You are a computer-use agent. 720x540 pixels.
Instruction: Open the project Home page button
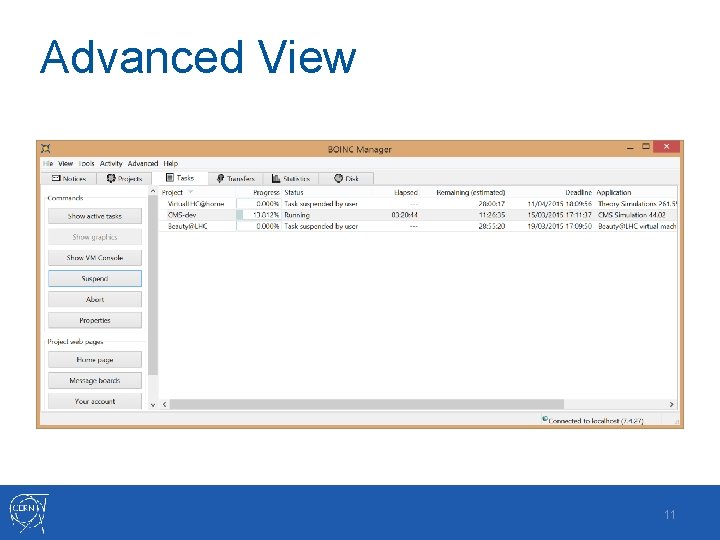click(x=95, y=360)
